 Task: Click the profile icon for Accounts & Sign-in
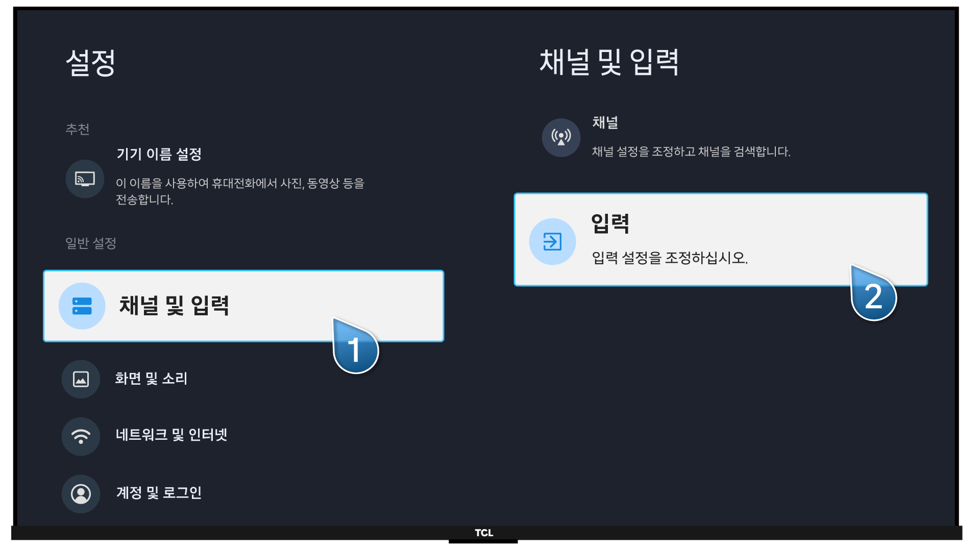[81, 494]
